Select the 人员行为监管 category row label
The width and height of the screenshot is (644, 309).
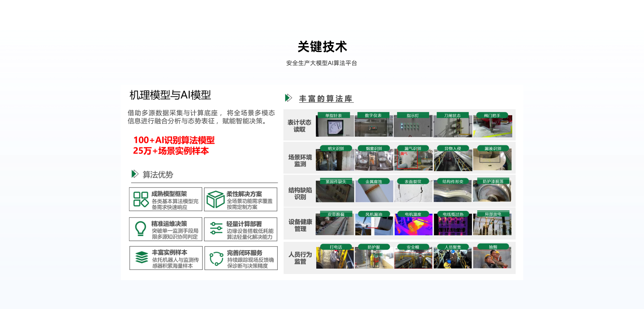(x=300, y=258)
